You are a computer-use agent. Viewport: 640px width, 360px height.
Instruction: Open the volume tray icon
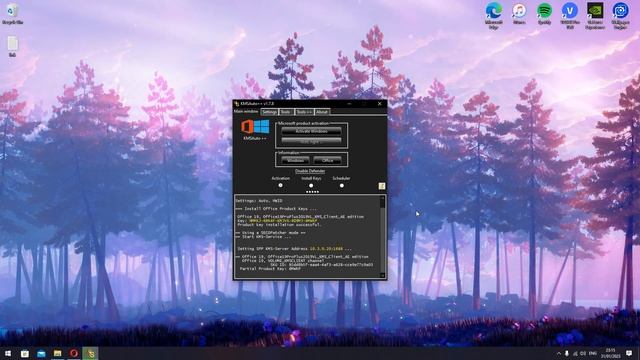click(x=583, y=353)
